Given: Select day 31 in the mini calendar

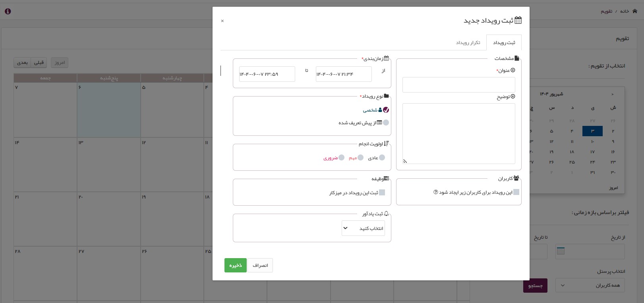Looking at the screenshot, I should tap(592, 172).
